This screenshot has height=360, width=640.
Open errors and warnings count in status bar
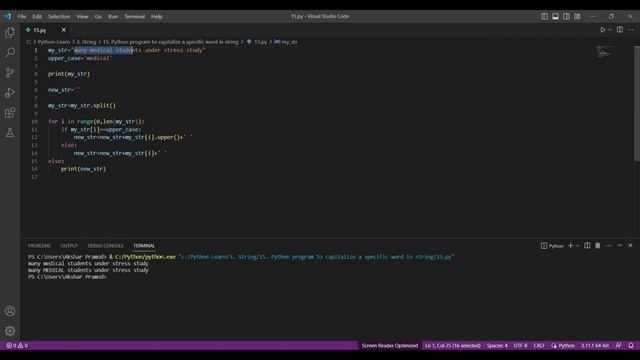pos(17,345)
